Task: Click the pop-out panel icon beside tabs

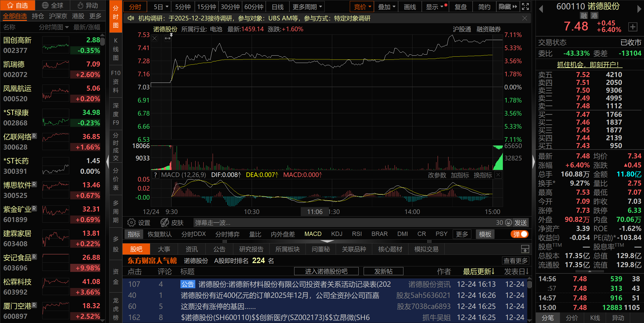Action: [525, 249]
